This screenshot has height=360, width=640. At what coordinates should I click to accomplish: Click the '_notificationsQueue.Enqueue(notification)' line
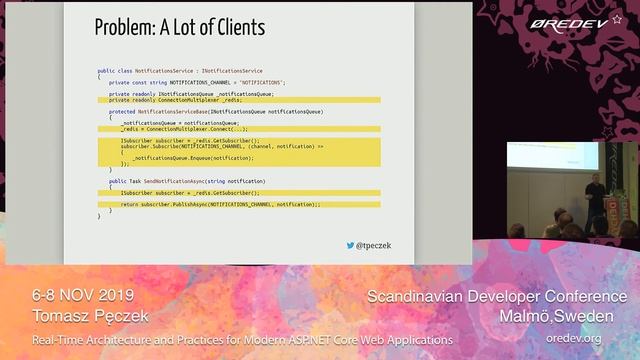tap(193, 158)
